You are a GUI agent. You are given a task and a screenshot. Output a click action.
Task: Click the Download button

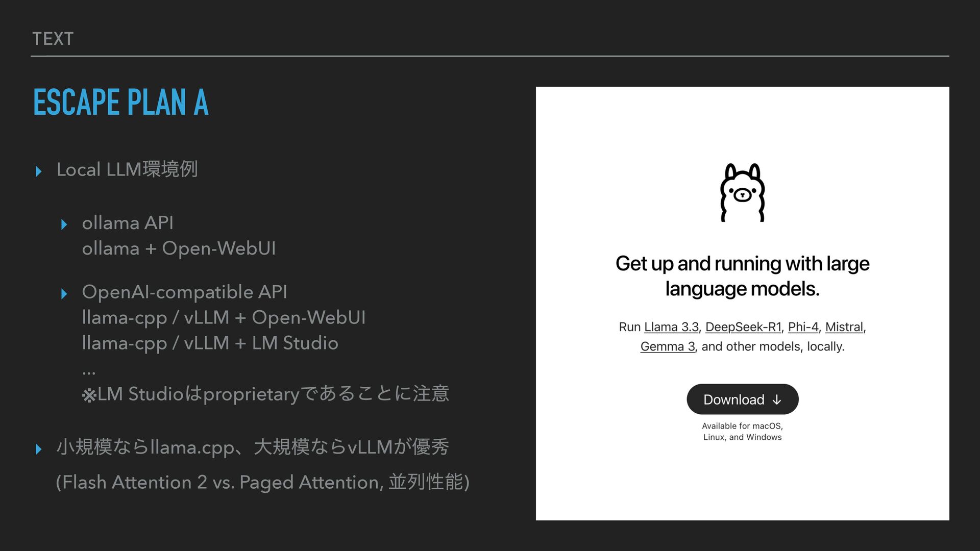coord(742,399)
